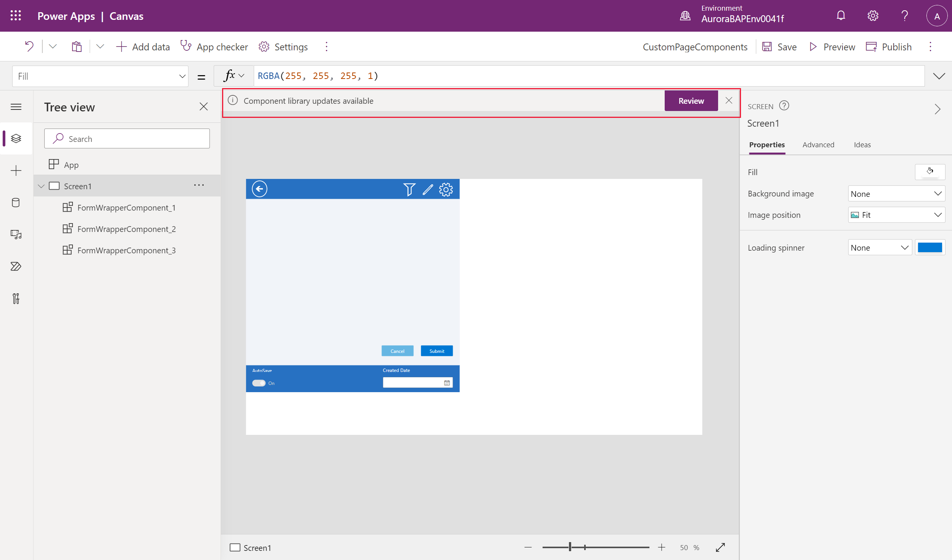Click the Review button for component library updates

(691, 101)
